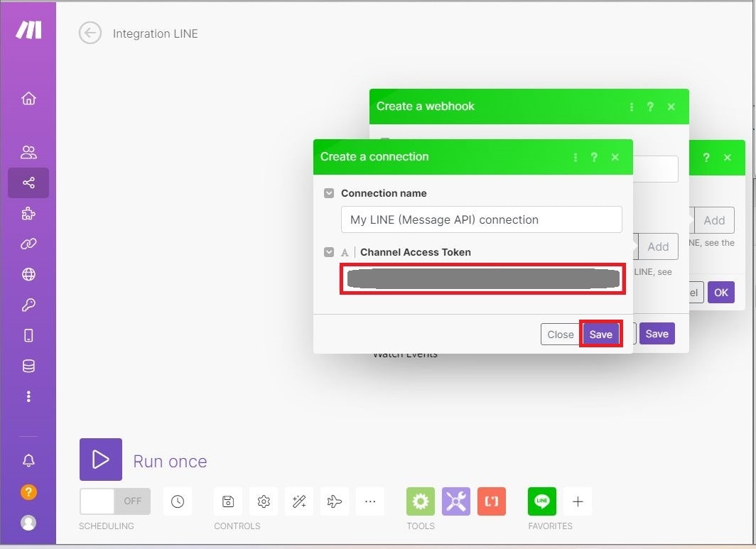Open help in Create a connection dialog
The height and width of the screenshot is (549, 756).
point(594,157)
